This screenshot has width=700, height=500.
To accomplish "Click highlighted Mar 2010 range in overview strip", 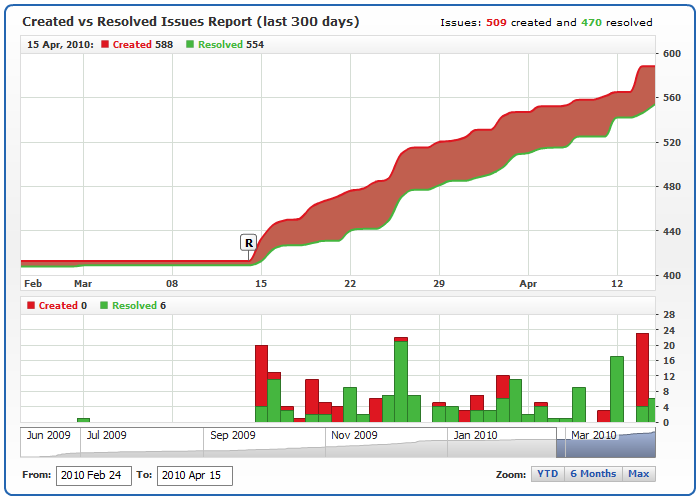I will tap(604, 442).
